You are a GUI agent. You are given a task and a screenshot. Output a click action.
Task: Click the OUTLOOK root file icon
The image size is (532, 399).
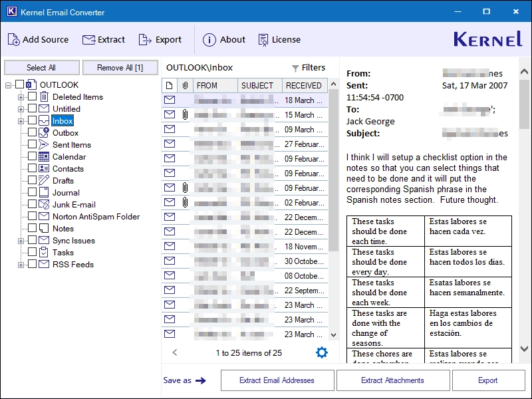[x=31, y=84]
